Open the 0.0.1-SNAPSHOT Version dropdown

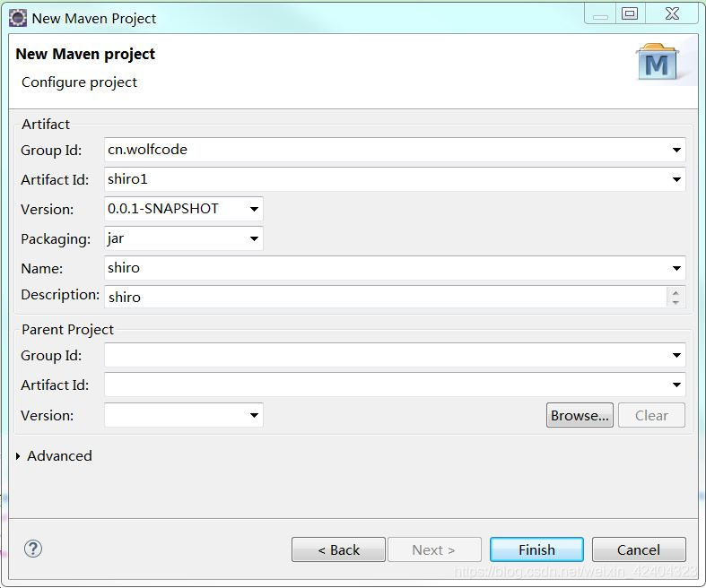254,209
